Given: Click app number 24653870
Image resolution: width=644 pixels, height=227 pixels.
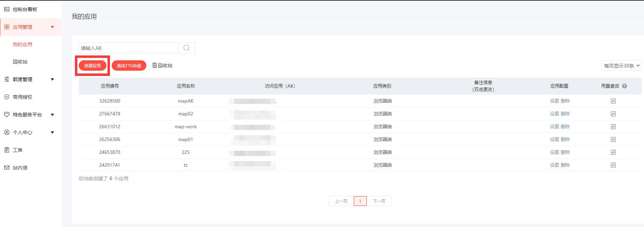Looking at the screenshot, I should pos(110,152).
